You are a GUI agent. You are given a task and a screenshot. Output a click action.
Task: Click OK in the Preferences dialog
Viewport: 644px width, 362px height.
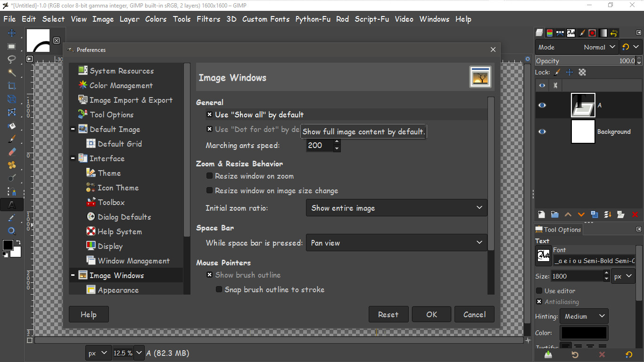431,314
